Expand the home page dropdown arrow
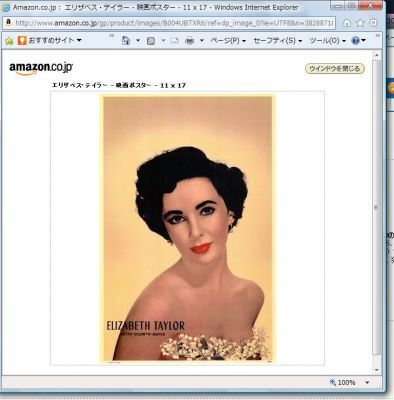 138,41
